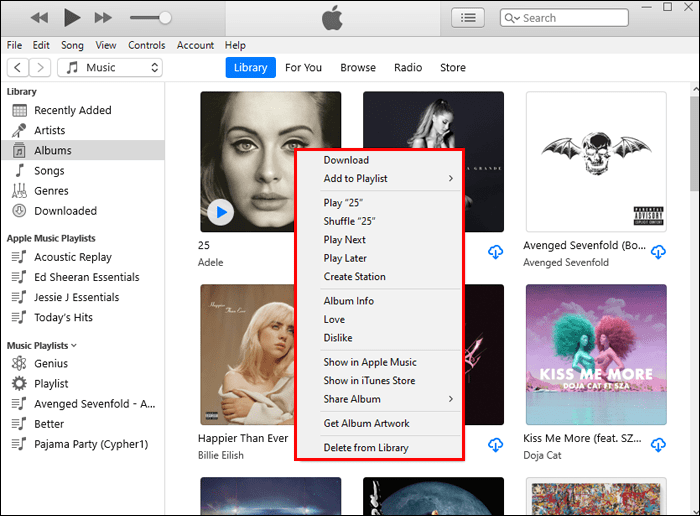Open the Help menu
This screenshot has width=700, height=516.
click(235, 45)
